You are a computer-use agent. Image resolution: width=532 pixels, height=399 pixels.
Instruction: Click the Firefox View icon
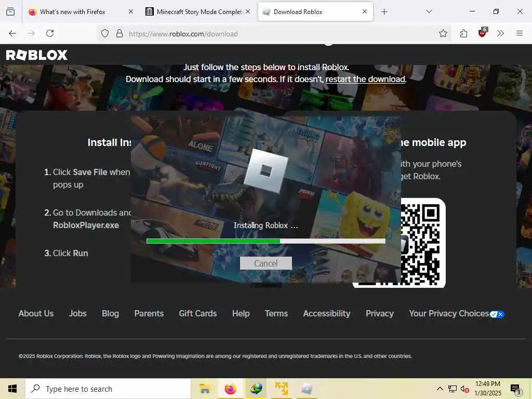(x=10, y=11)
